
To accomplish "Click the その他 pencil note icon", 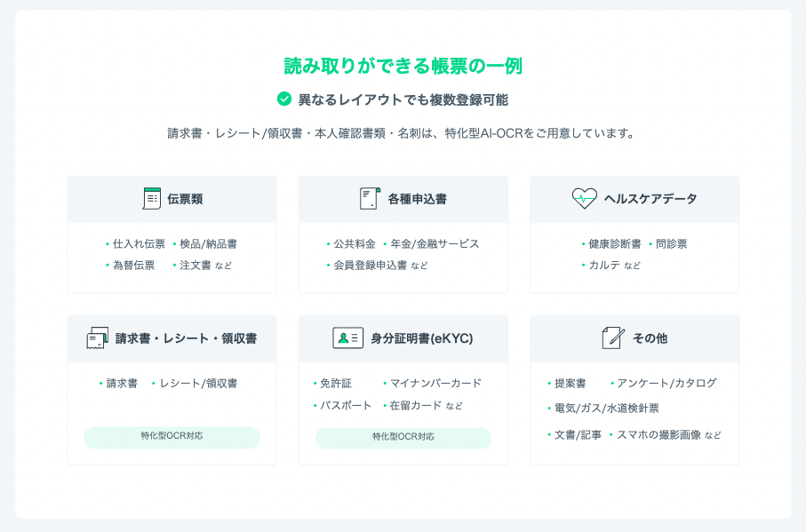I will (613, 338).
